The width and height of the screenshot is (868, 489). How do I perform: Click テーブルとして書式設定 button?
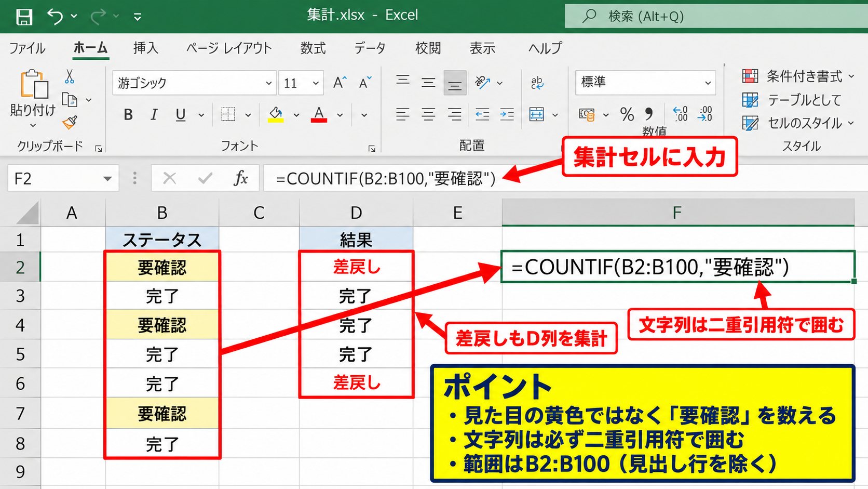click(792, 100)
